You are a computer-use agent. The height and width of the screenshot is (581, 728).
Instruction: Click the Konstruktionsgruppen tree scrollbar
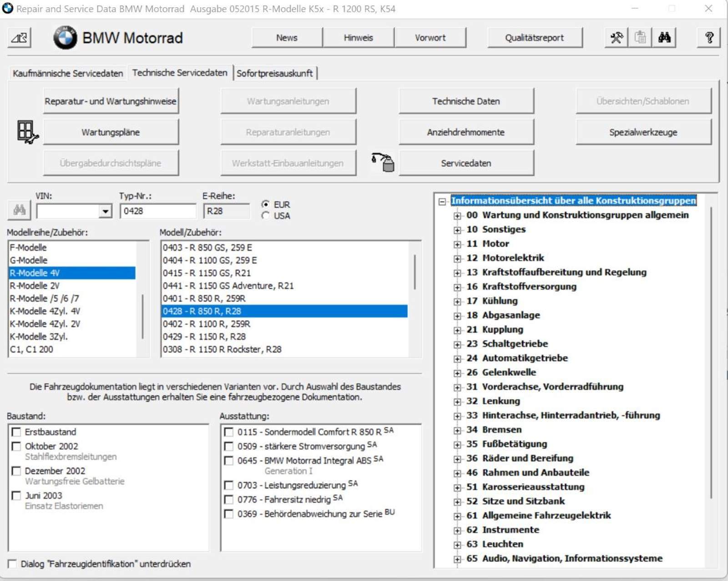711,352
